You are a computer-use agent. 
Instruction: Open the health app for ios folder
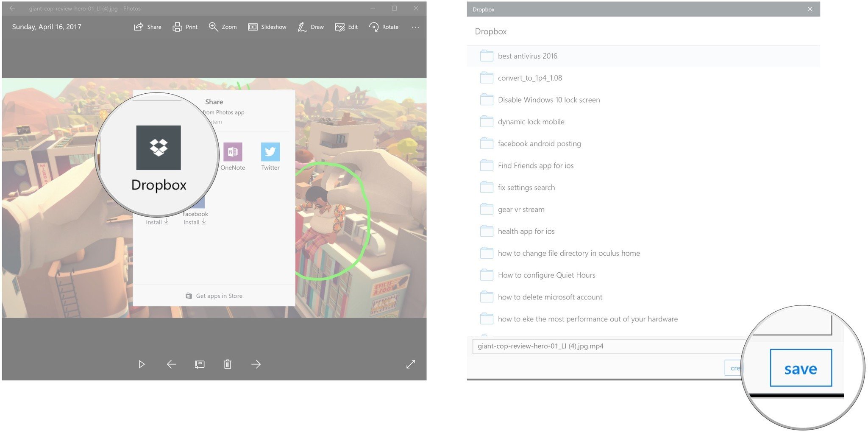pos(643,231)
